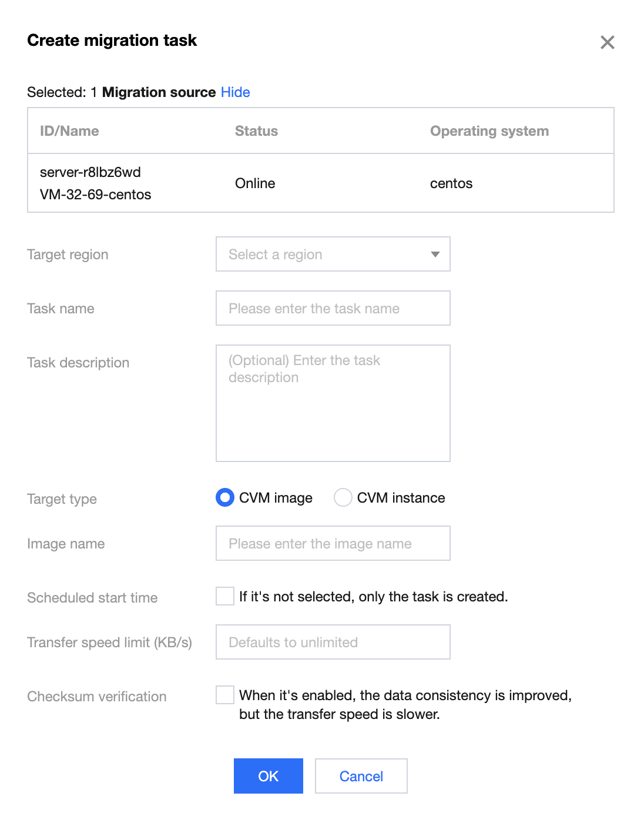Viewport: 644px width, 823px height.
Task: Select the CVM image radio button
Action: [x=225, y=498]
